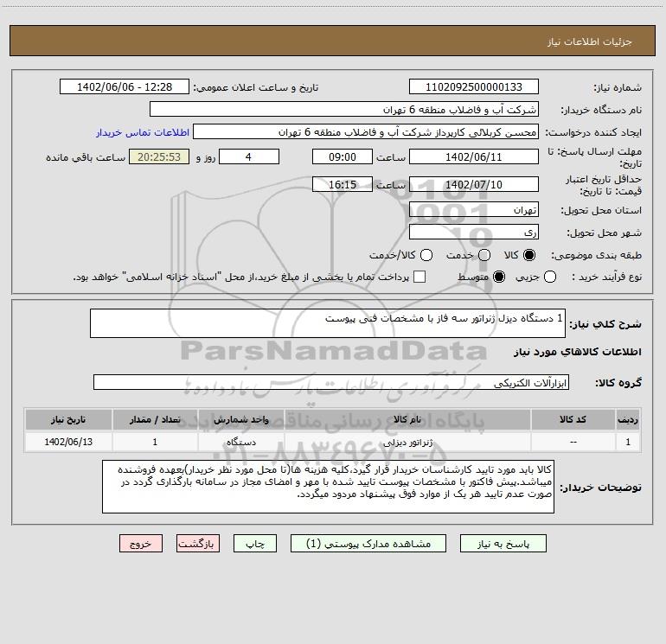Click مشاهده مدارک پیوستی (1) button
The height and width of the screenshot is (644, 666).
tap(368, 544)
